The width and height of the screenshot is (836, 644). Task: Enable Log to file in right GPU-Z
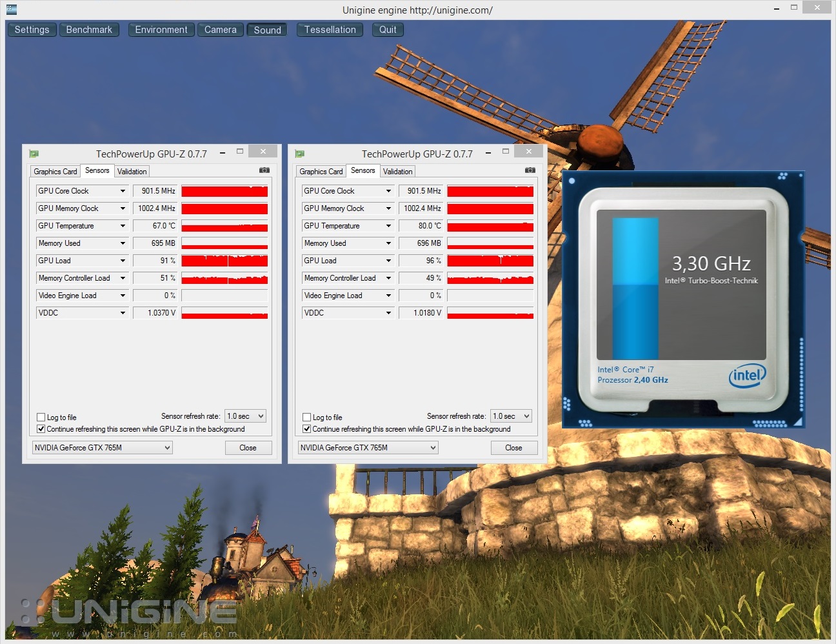click(x=307, y=418)
